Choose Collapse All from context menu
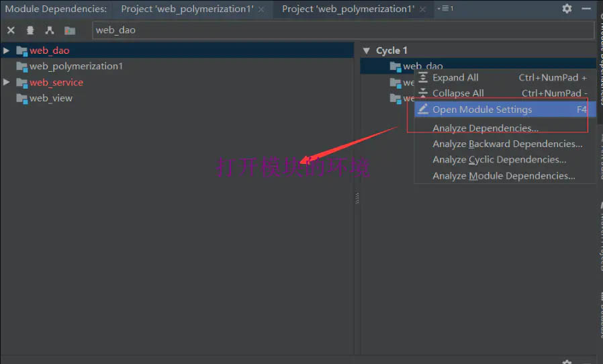Viewport: 603px width, 364px height. coord(505,93)
